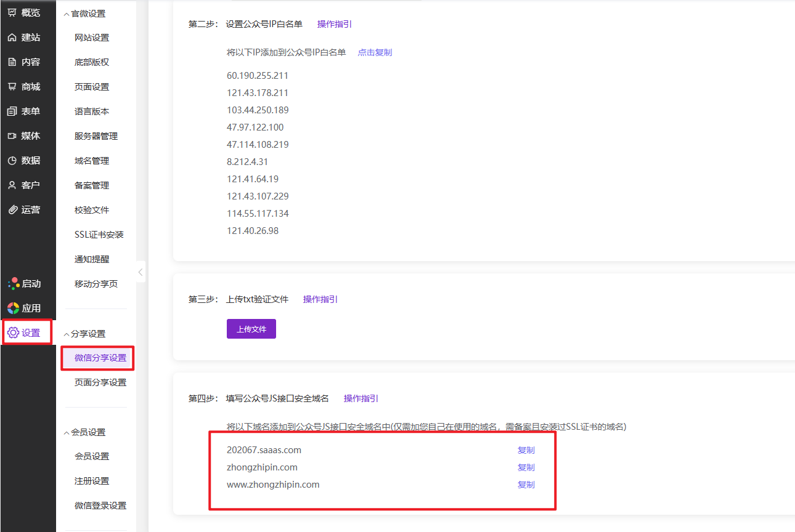Open 校验文件 page
This screenshot has height=532, width=795.
point(92,210)
